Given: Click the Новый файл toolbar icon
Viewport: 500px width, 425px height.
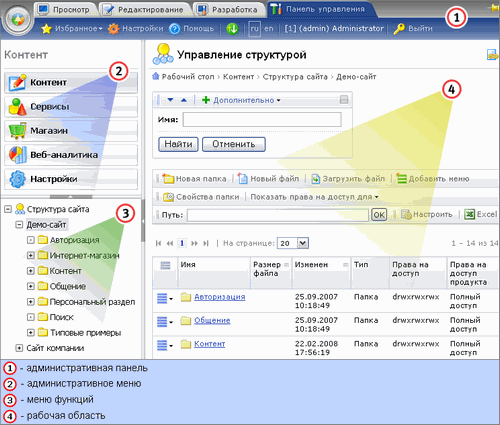Looking at the screenshot, I should pos(243,179).
